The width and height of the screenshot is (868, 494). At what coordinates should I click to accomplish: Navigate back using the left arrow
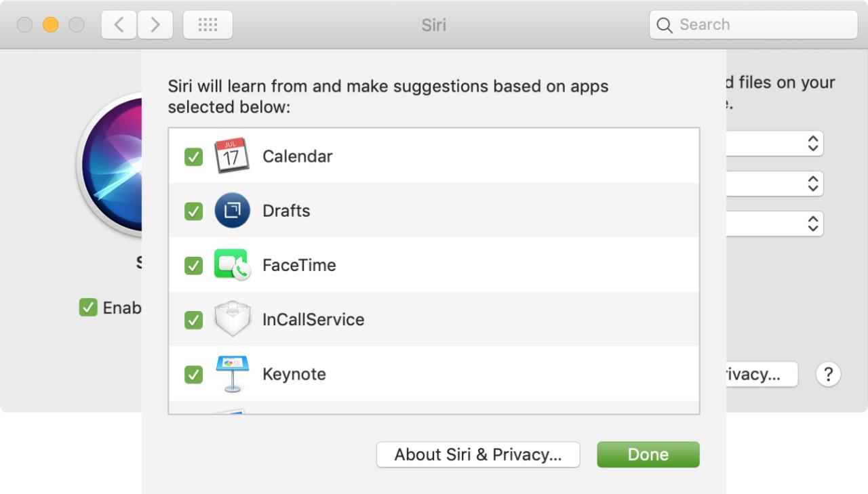point(118,24)
